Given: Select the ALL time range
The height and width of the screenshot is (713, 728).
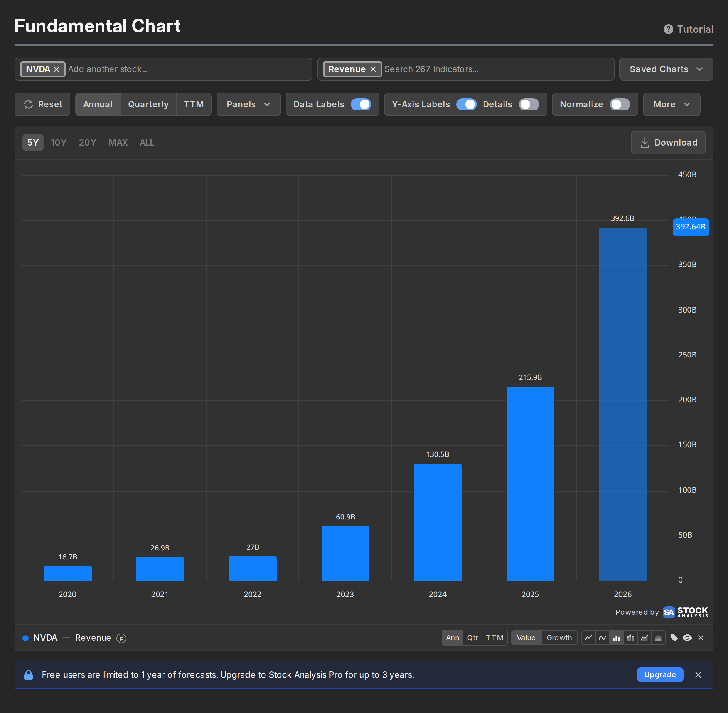Looking at the screenshot, I should [147, 143].
